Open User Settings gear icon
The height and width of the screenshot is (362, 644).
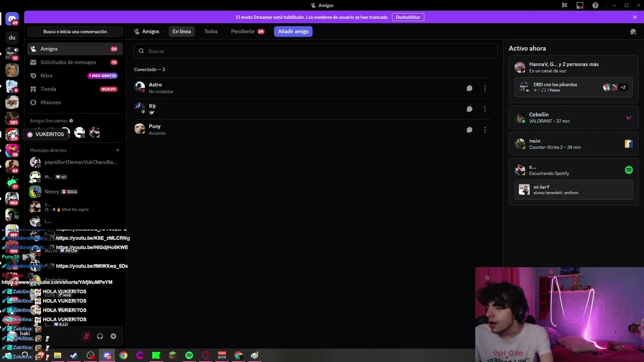[113, 336]
